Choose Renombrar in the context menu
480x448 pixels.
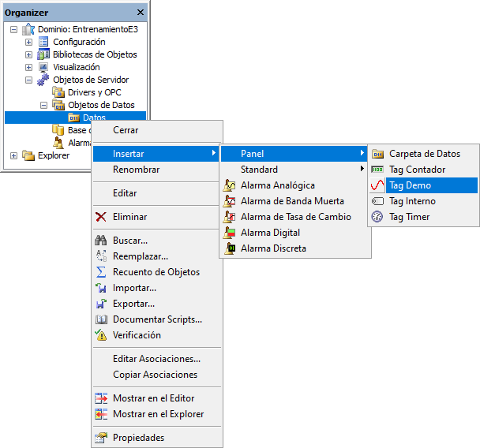136,170
